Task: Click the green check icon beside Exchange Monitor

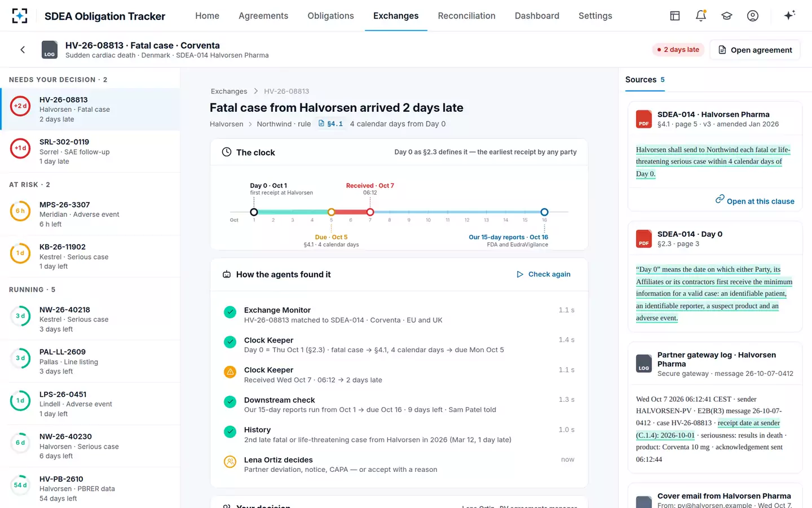Action: pos(230,312)
